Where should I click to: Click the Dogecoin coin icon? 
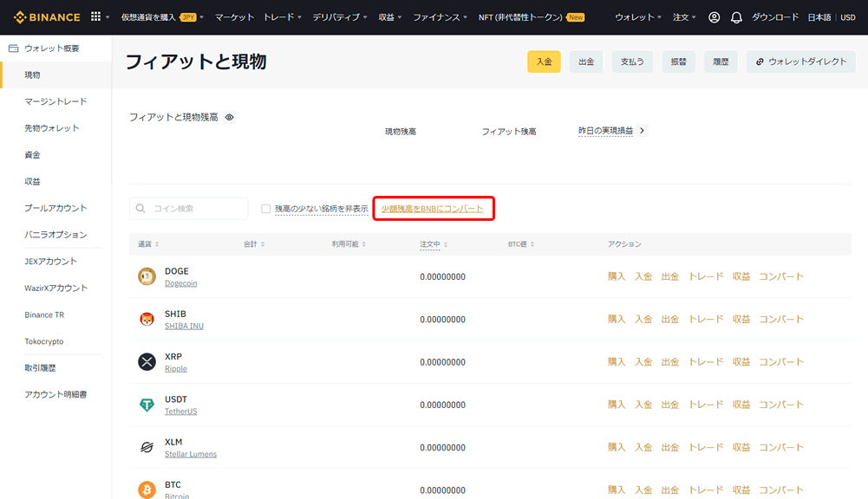[147, 276]
